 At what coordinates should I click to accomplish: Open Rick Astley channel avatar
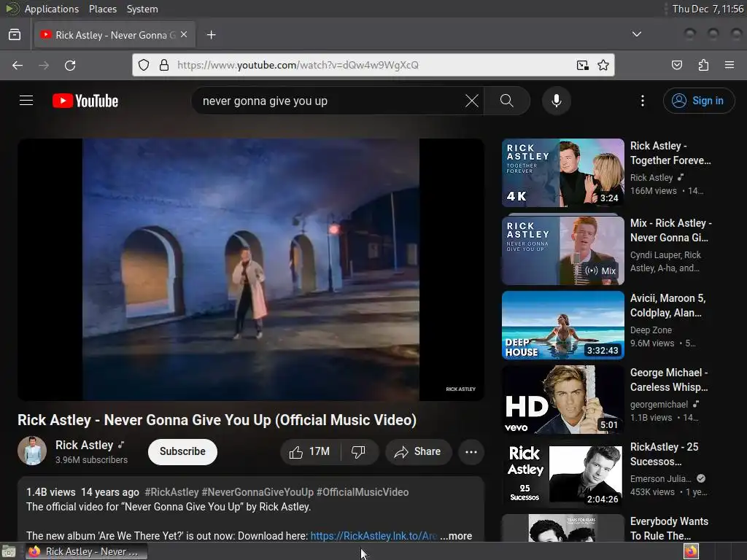[x=32, y=451]
